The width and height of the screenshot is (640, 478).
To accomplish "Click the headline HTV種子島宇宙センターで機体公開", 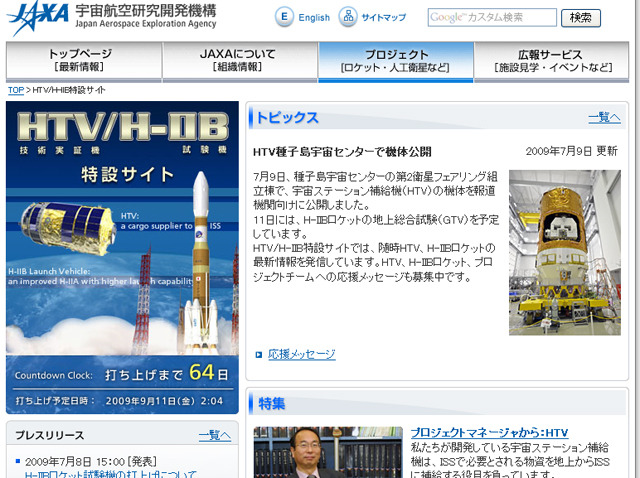I will click(342, 152).
